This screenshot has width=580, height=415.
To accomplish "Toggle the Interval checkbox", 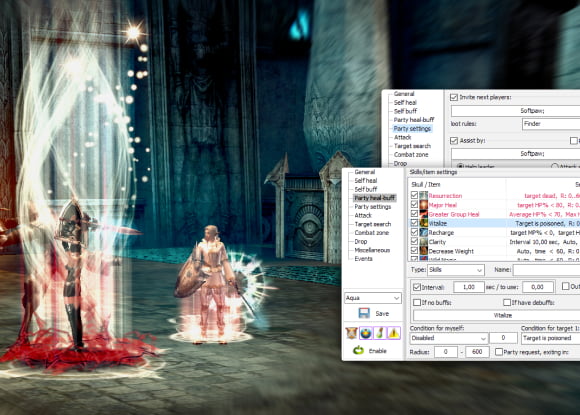I will [x=417, y=287].
